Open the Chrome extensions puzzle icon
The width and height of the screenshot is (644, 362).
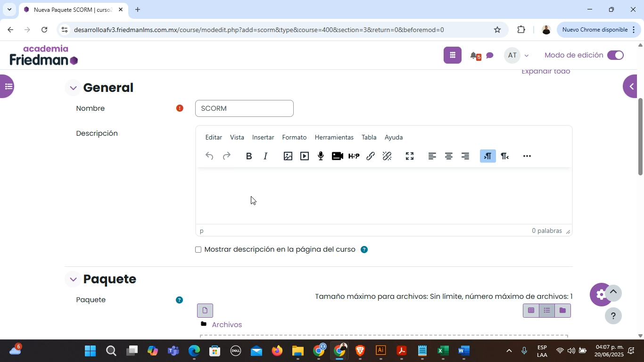click(x=521, y=30)
